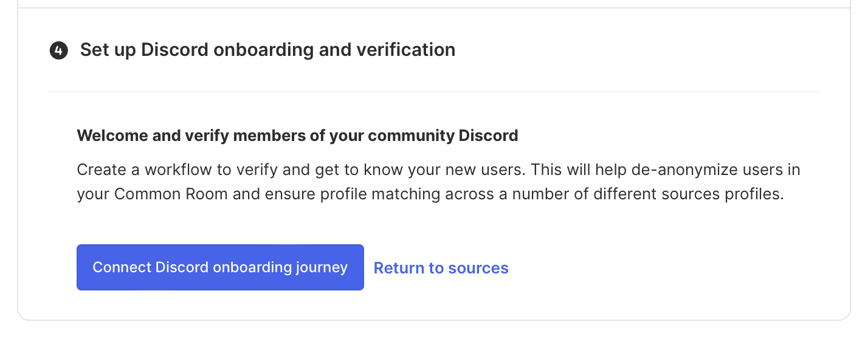Image resolution: width=868 pixels, height=350 pixels.
Task: Click the word Return in the link
Action: (x=399, y=268)
